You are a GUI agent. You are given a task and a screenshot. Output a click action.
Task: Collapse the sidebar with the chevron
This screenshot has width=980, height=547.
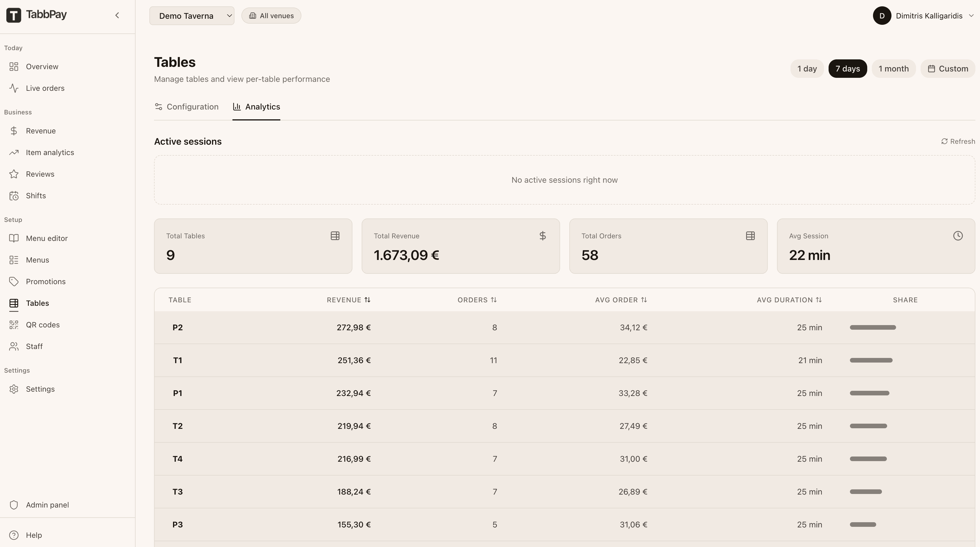117,15
